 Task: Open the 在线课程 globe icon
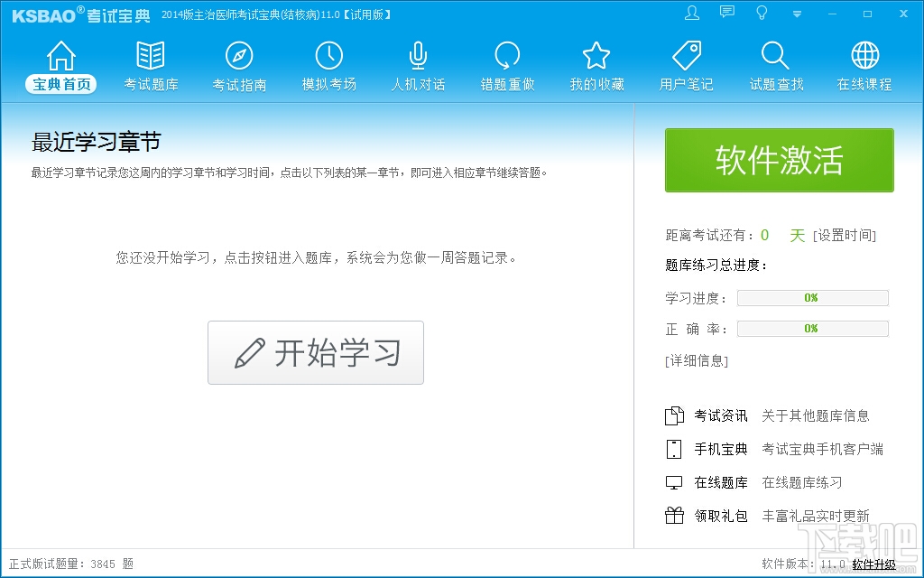pos(865,55)
